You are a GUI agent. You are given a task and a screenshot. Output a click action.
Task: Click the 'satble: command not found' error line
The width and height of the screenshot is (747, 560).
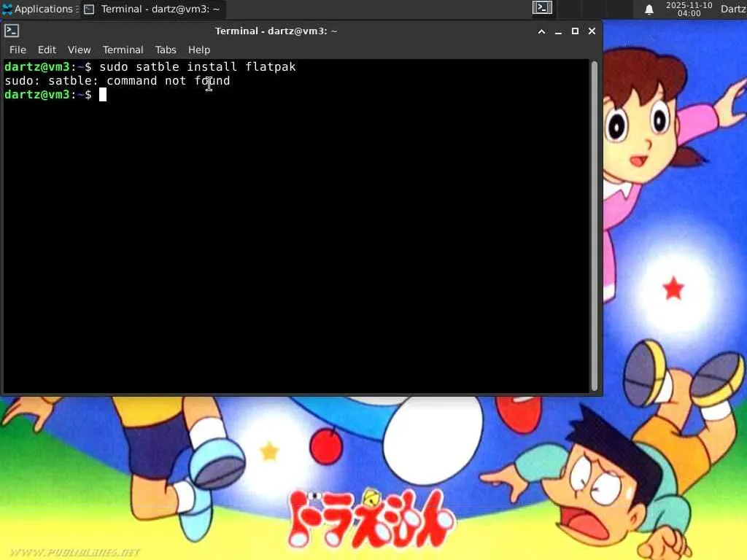click(117, 81)
